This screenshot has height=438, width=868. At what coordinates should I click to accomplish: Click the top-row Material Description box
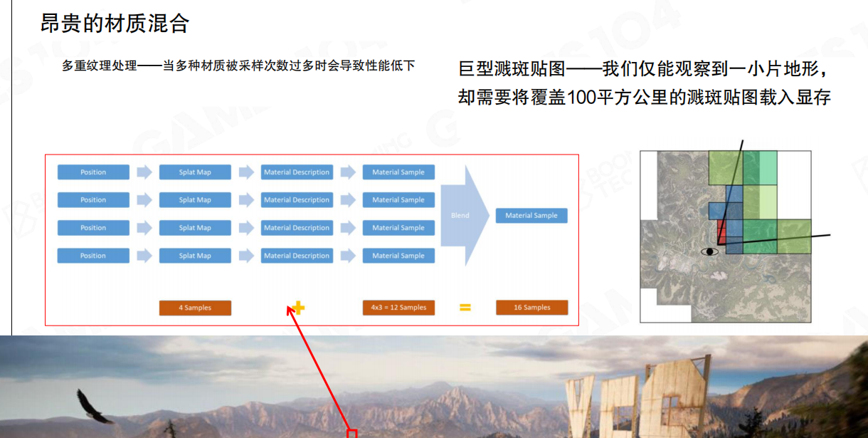297,172
